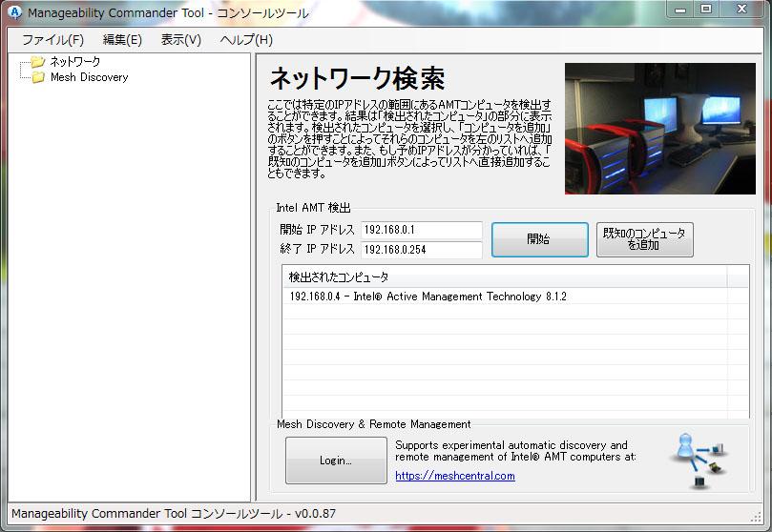The height and width of the screenshot is (532, 772).
Task: Click the ネットワーク検索 heading
Action: 357,79
